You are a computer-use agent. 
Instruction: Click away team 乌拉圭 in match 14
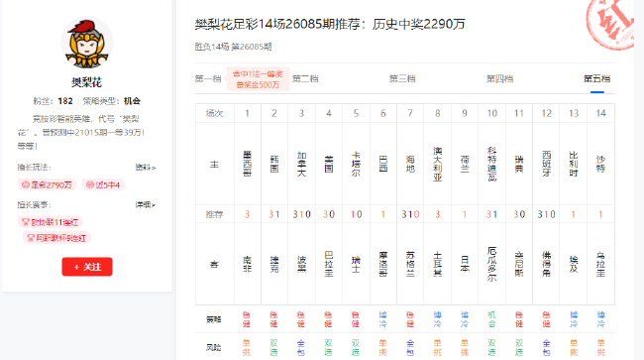pos(600,264)
